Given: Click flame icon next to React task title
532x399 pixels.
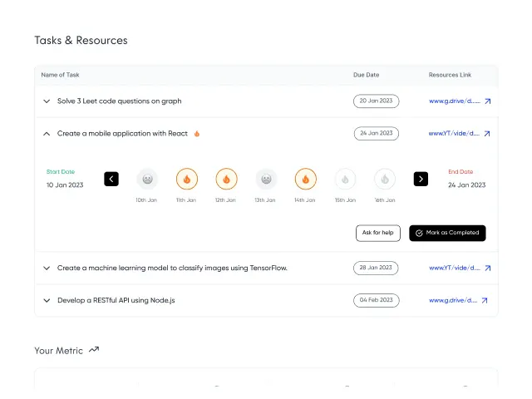Looking at the screenshot, I should 197,134.
